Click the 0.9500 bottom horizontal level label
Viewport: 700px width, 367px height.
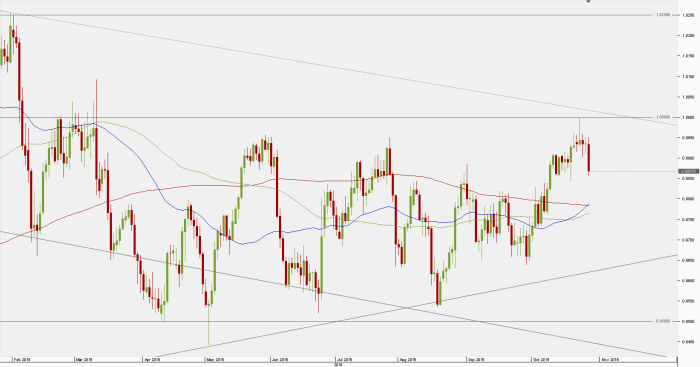[x=663, y=321]
